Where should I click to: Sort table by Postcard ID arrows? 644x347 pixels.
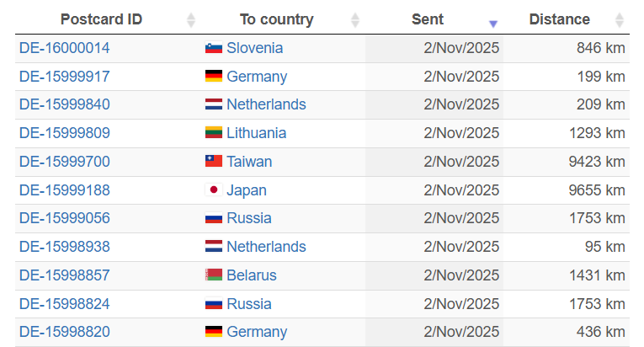(x=190, y=20)
